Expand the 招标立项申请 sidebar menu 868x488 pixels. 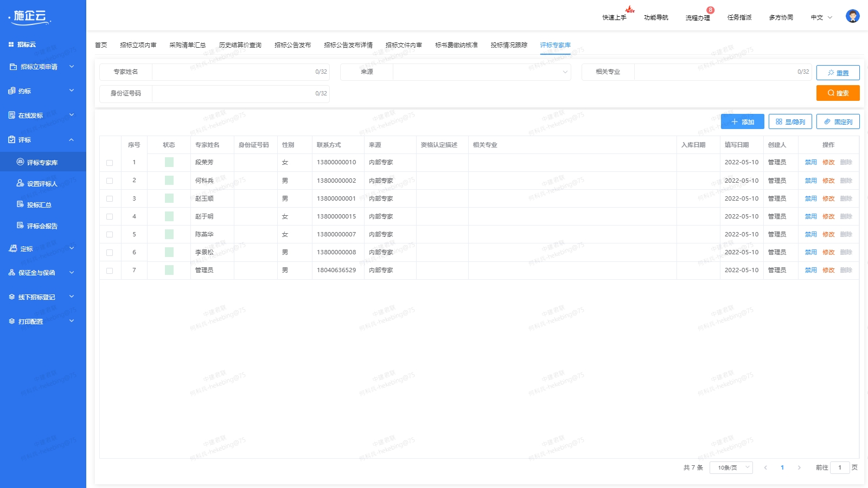pyautogui.click(x=72, y=67)
